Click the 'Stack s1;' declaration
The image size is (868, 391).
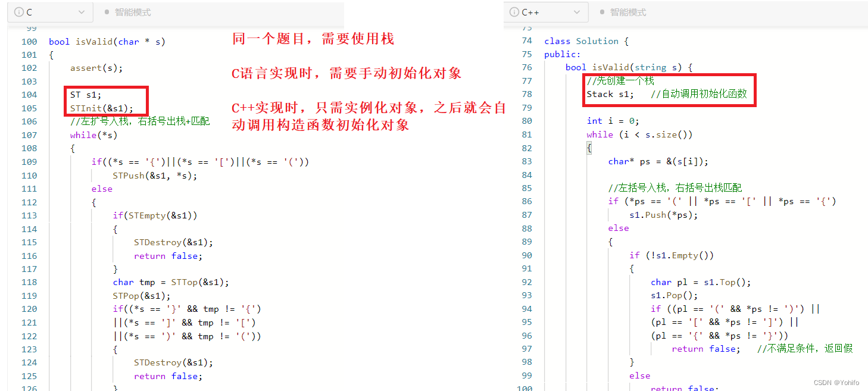point(610,94)
